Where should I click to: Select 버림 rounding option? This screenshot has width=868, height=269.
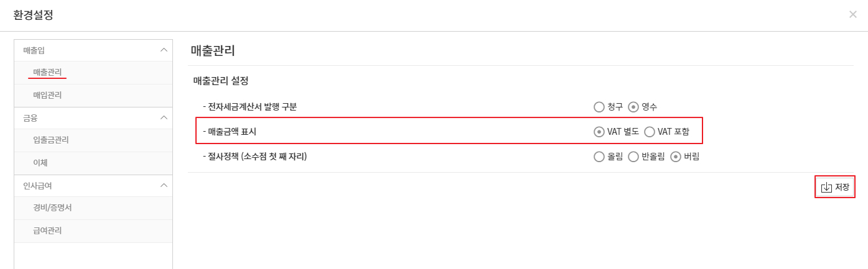676,157
